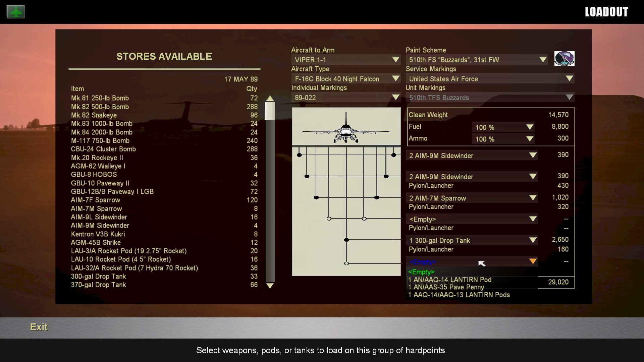Select GBU-12B/B Paveway I LGB row
The height and width of the screenshot is (362, 644).
(164, 191)
